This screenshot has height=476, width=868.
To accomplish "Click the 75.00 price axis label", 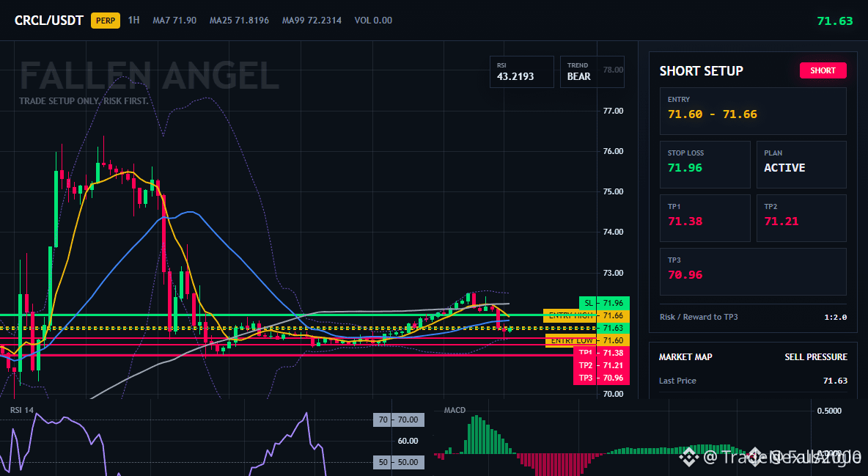I will (x=613, y=191).
